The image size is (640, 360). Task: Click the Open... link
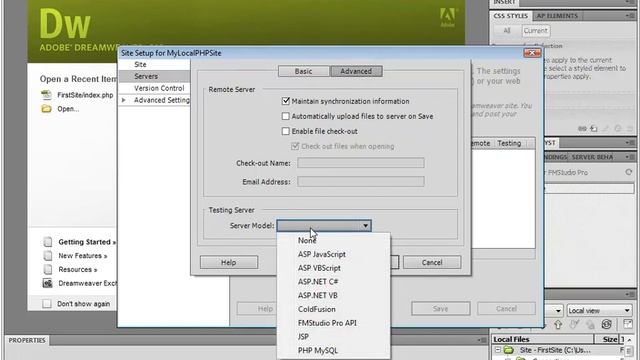tap(68, 109)
